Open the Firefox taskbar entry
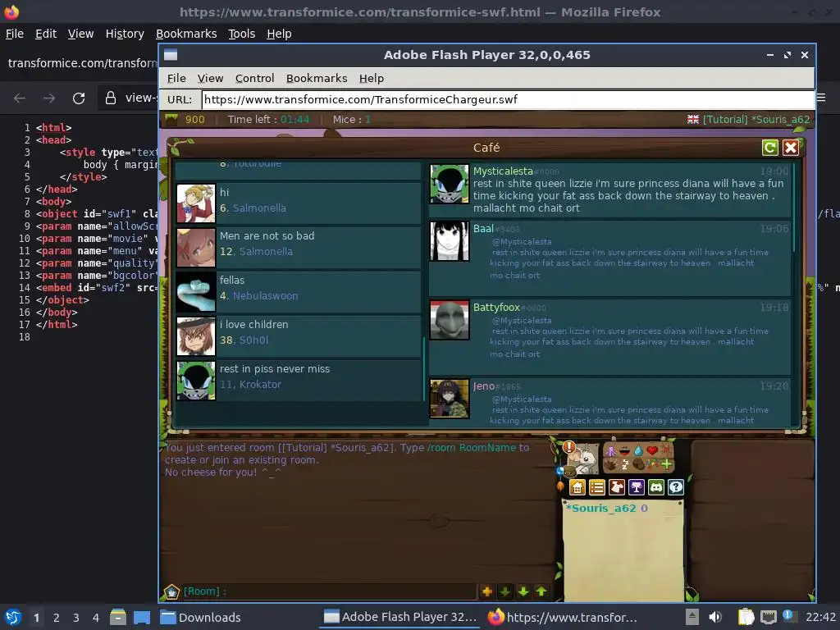Viewport: 840px width, 630px height. click(563, 618)
